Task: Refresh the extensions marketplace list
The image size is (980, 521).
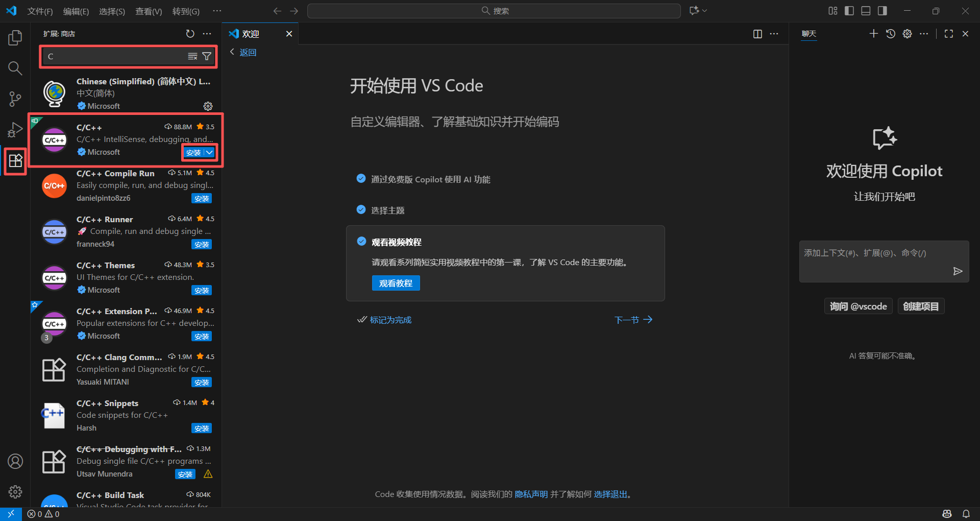Action: tap(190, 34)
